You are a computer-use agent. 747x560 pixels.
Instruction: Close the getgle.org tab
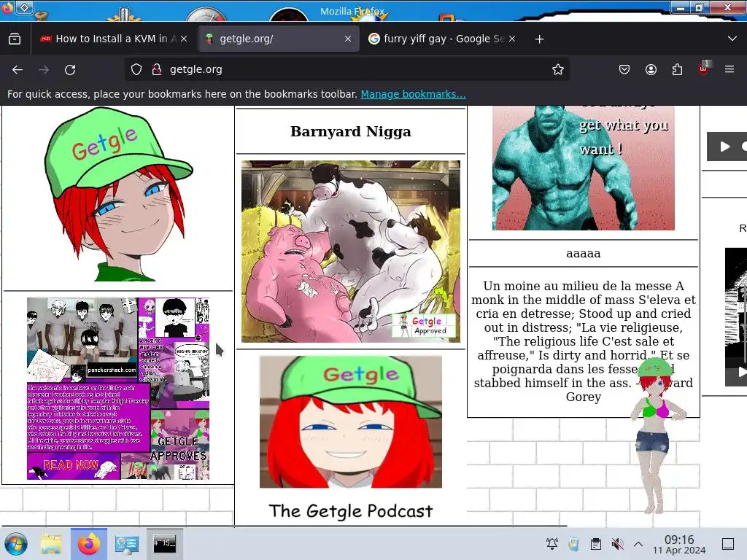(x=348, y=39)
